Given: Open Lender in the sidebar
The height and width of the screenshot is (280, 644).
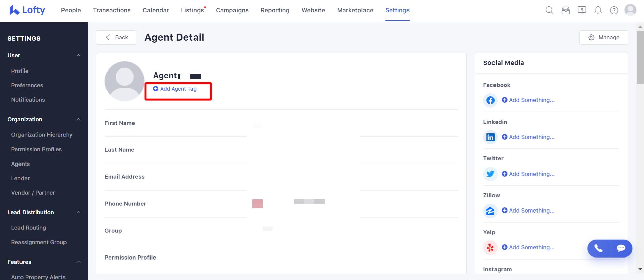Looking at the screenshot, I should coord(20,178).
